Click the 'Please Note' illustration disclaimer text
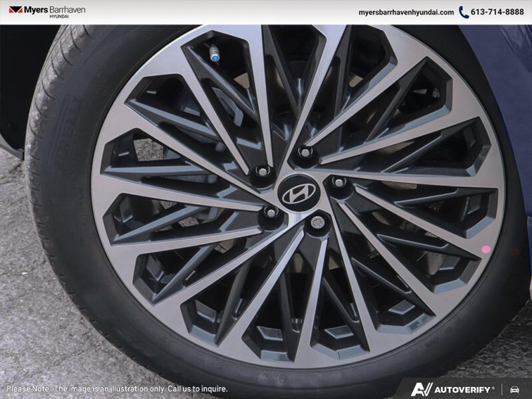This screenshot has height=399, width=532. [117, 388]
